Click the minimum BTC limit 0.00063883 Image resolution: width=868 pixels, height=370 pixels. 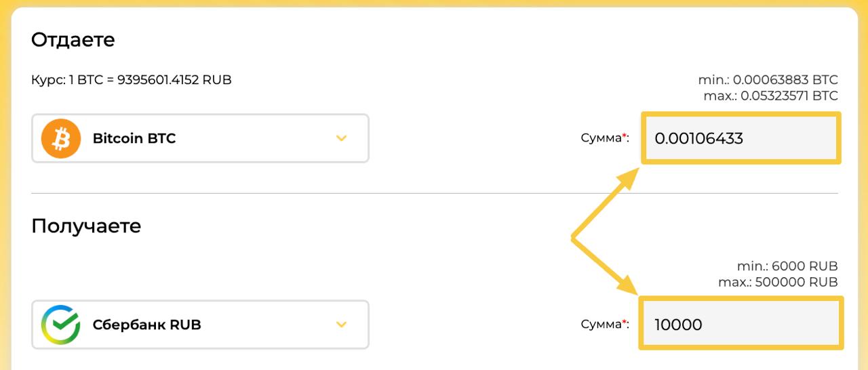coord(768,80)
